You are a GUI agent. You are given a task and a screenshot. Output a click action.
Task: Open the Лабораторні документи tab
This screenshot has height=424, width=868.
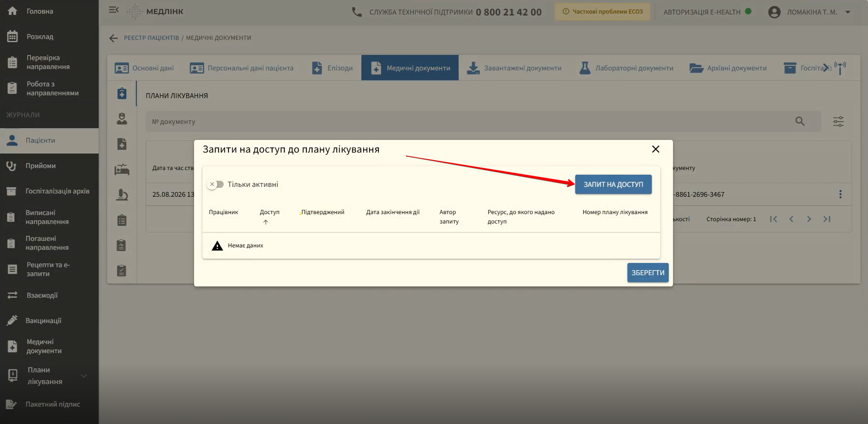(x=626, y=68)
